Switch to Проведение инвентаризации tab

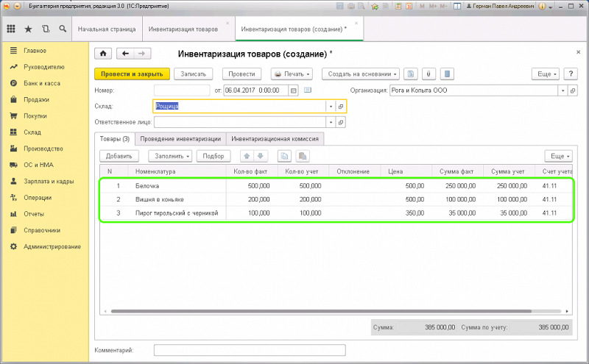click(180, 139)
